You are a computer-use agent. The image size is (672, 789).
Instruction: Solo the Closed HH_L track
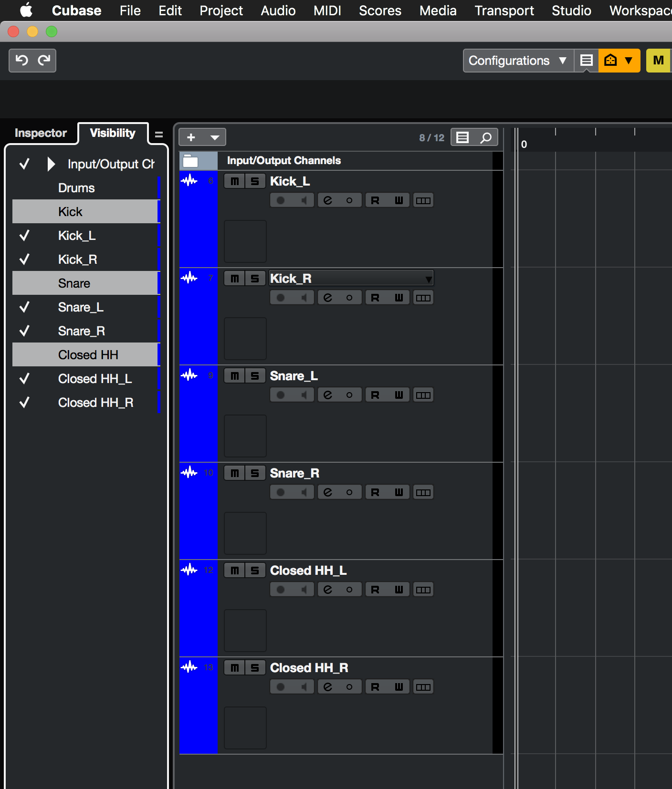click(255, 571)
